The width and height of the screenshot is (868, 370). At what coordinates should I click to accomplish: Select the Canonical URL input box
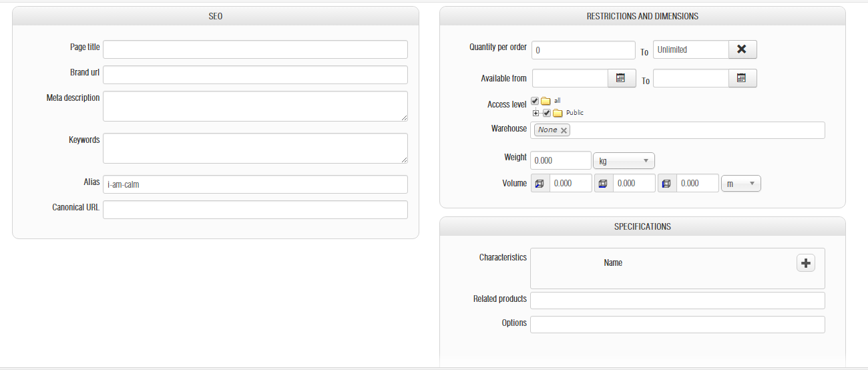click(x=255, y=210)
